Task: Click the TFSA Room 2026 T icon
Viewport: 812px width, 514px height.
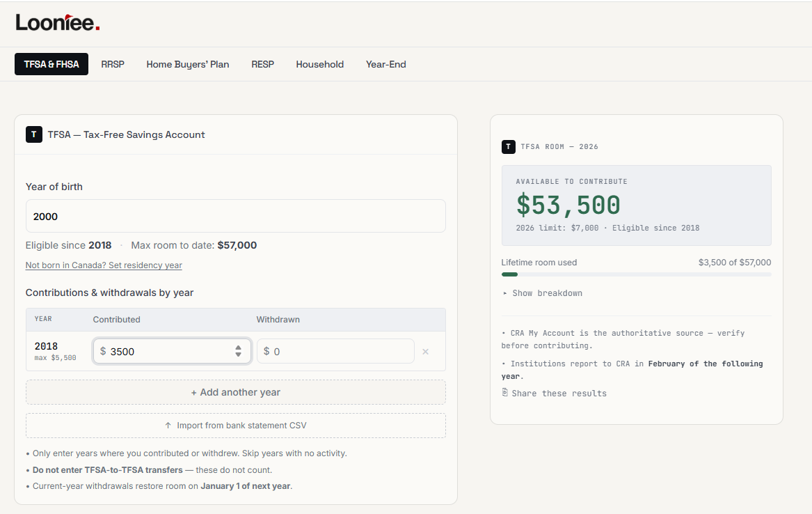Action: tap(508, 147)
